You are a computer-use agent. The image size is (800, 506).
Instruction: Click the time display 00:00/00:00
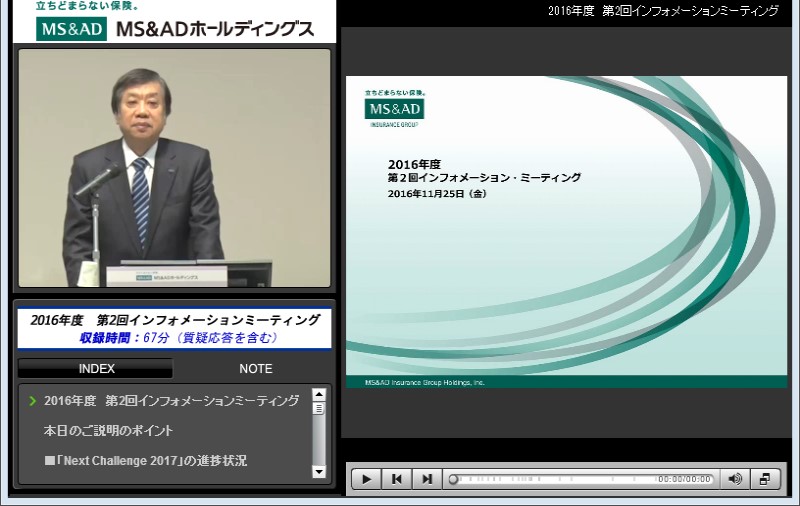click(684, 479)
